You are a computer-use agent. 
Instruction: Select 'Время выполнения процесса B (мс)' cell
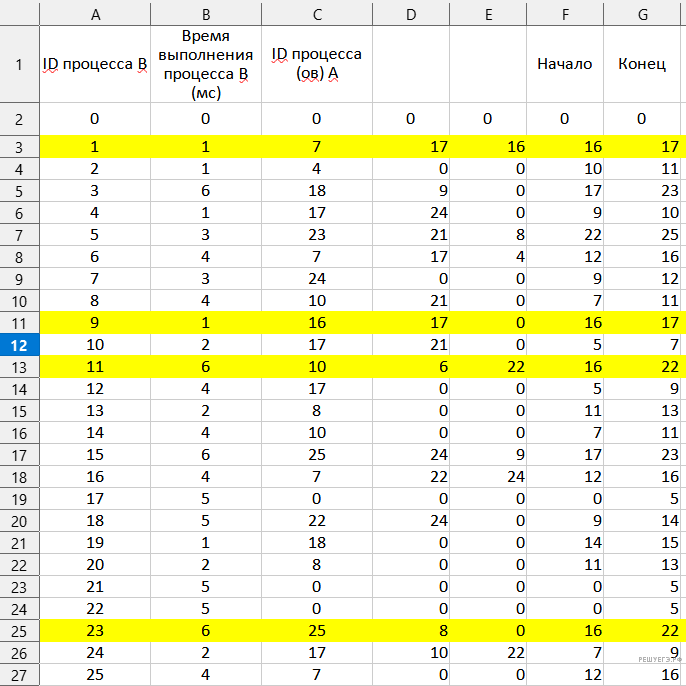[205, 64]
